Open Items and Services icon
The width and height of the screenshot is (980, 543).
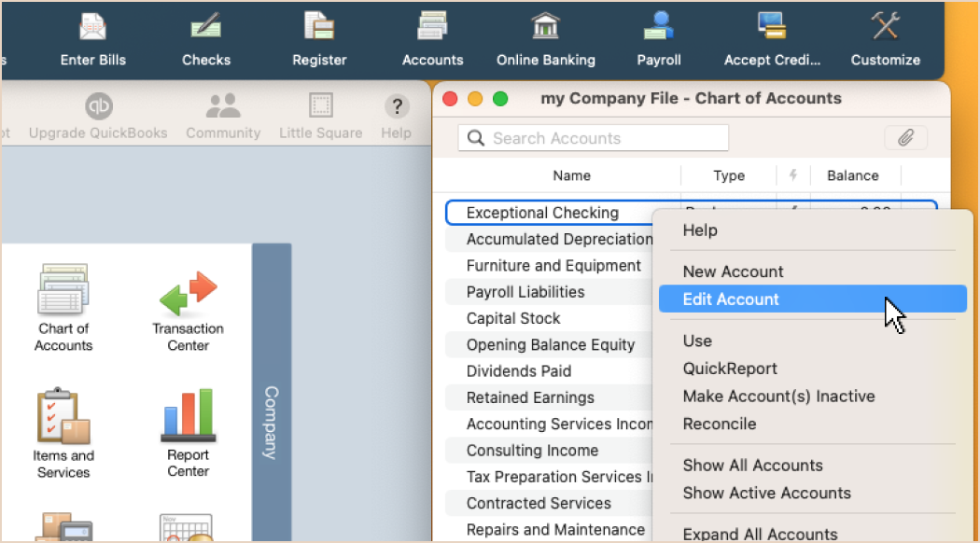(63, 433)
